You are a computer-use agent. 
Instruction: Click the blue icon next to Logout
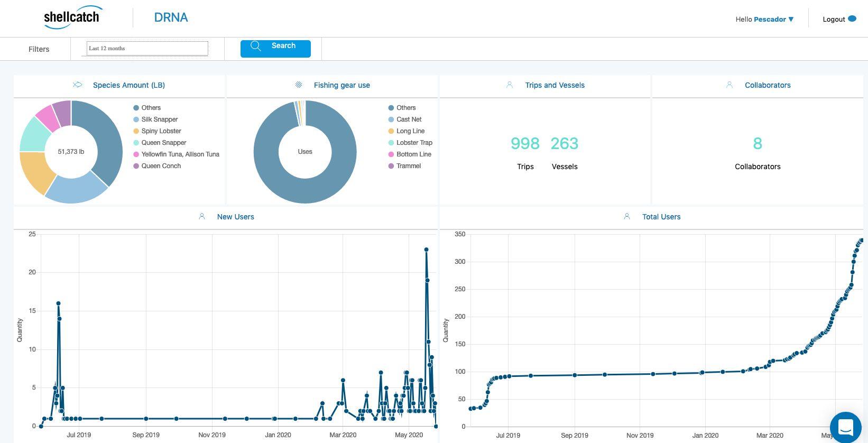[852, 19]
